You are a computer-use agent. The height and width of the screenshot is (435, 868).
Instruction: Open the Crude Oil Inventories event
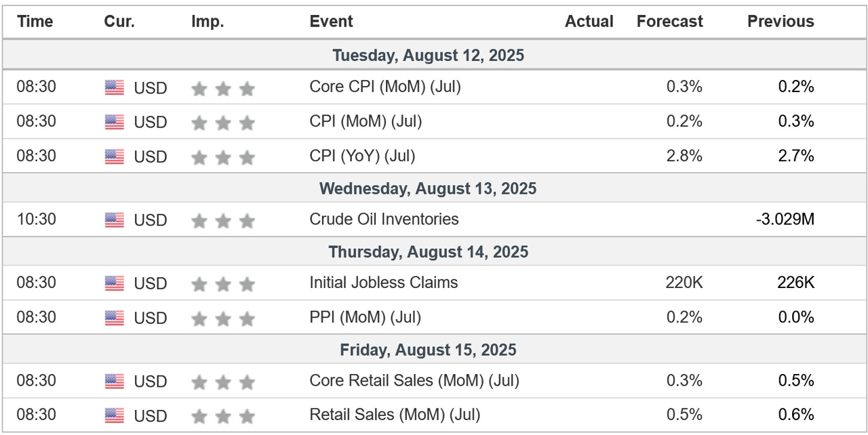(384, 220)
